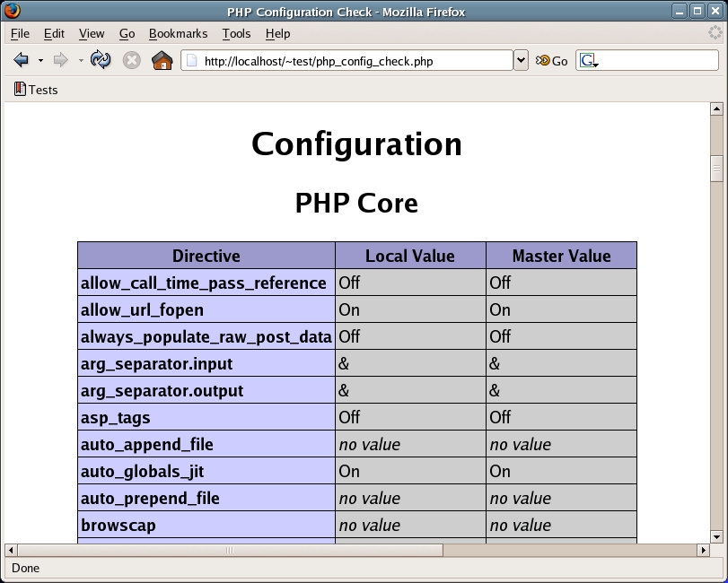Open the Bookmarks menu
This screenshot has width=728, height=583.
point(178,33)
